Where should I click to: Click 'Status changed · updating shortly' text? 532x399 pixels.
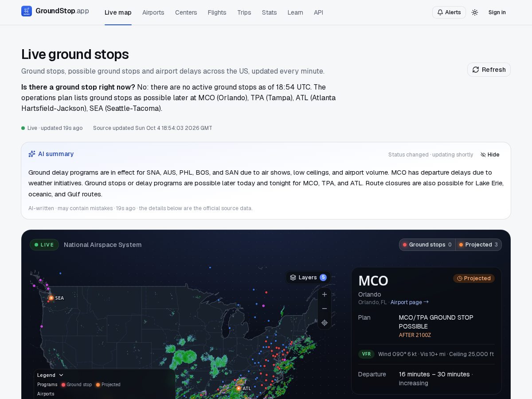click(431, 155)
